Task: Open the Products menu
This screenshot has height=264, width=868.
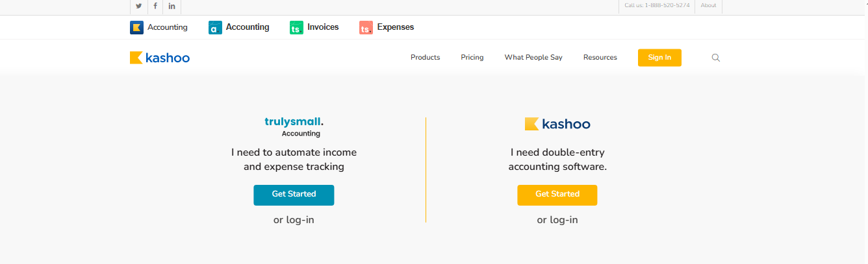Action: click(425, 58)
